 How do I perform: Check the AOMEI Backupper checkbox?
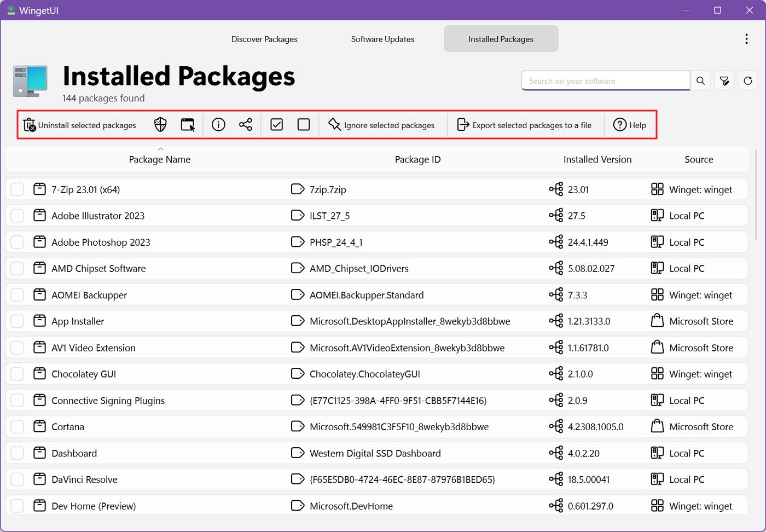[x=18, y=295]
